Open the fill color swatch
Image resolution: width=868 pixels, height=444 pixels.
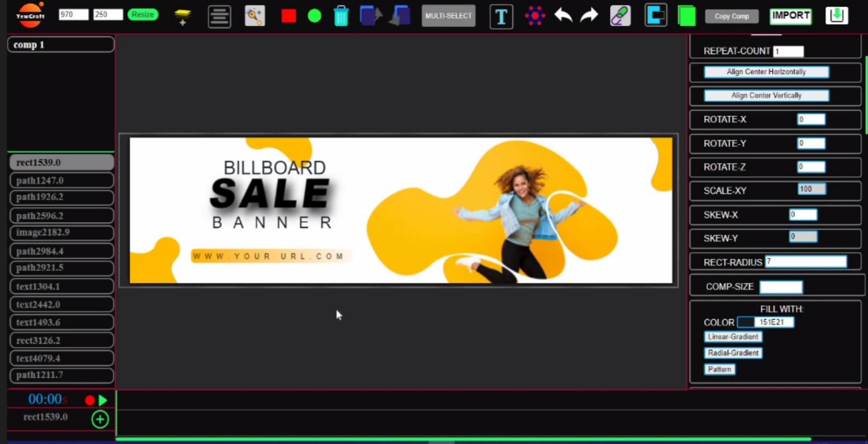click(x=745, y=322)
